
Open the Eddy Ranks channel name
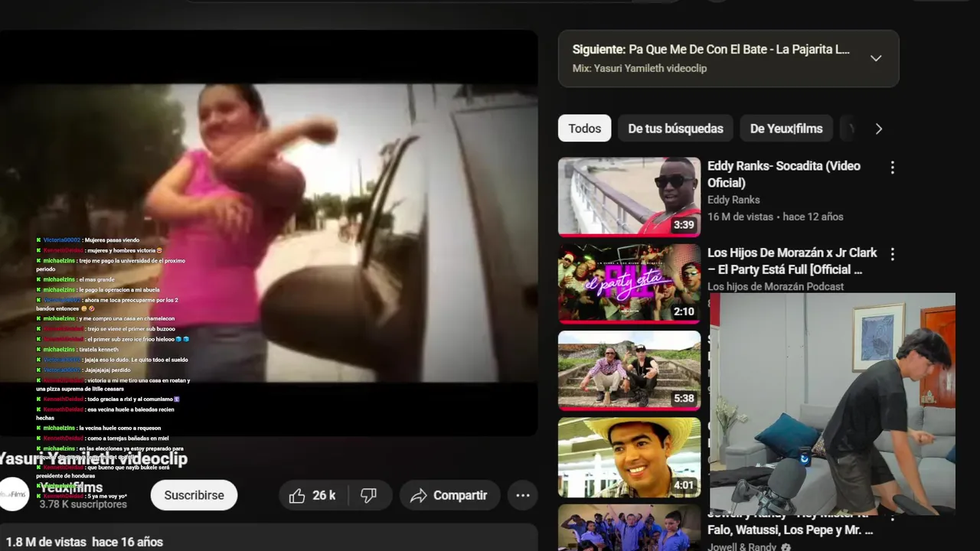pos(733,200)
